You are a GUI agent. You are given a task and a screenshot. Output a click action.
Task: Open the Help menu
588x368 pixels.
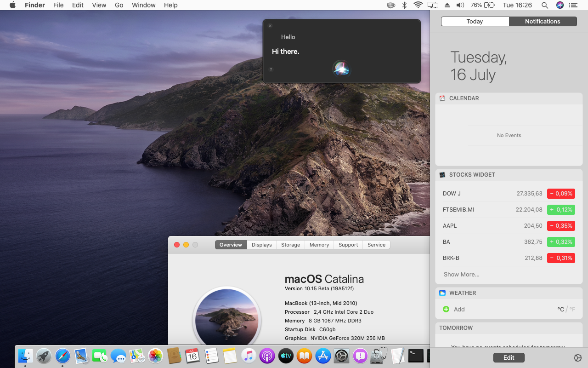170,5
